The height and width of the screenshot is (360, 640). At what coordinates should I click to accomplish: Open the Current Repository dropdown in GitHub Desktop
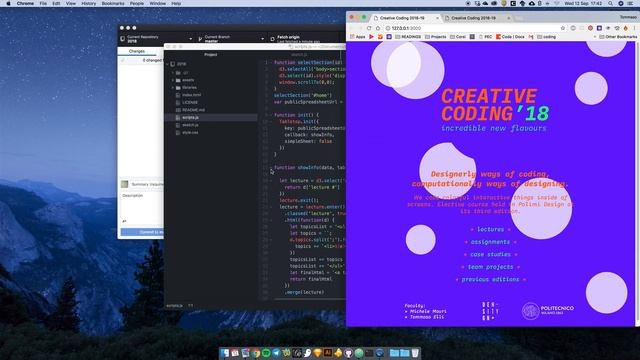click(x=156, y=39)
